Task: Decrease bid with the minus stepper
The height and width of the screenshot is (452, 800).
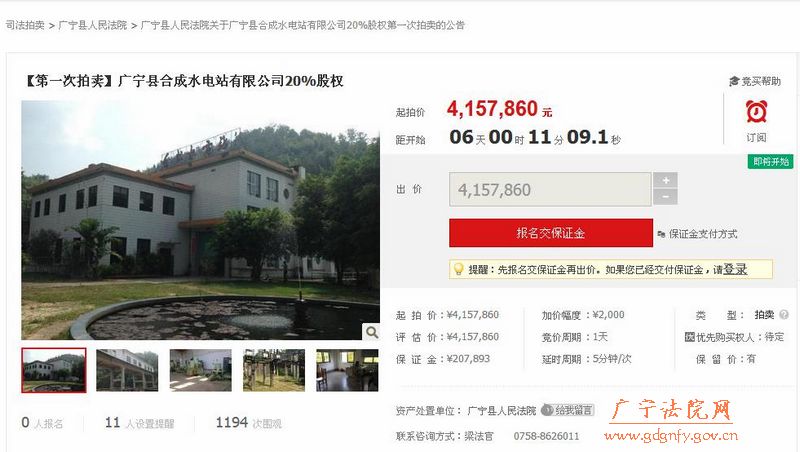Action: (665, 196)
